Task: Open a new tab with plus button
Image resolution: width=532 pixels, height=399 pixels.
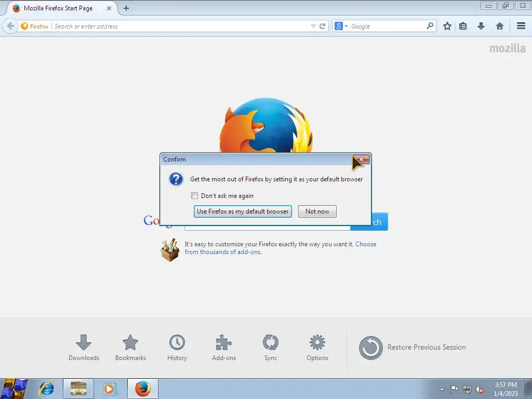Action: pyautogui.click(x=126, y=8)
